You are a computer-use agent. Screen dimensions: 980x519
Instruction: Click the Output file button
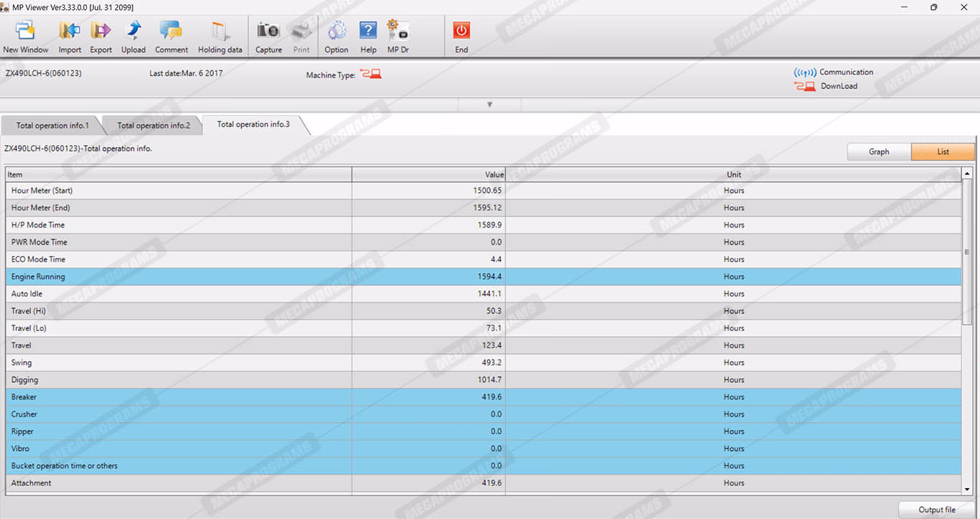click(x=937, y=510)
